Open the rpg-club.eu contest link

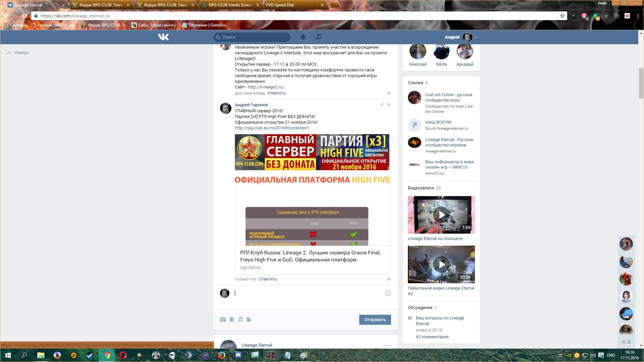coord(272,128)
